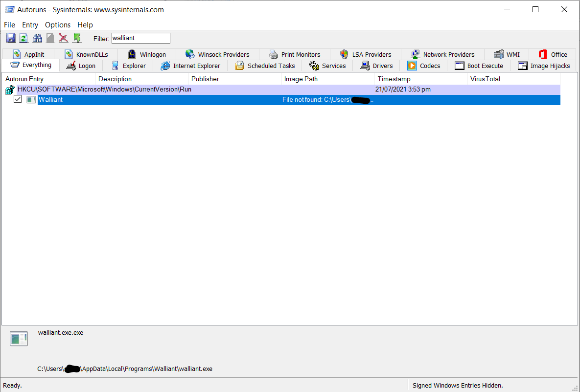Click 'Signed Windows Entries Hidden.' status text
Screen dimensions: 580x392
coord(458,385)
